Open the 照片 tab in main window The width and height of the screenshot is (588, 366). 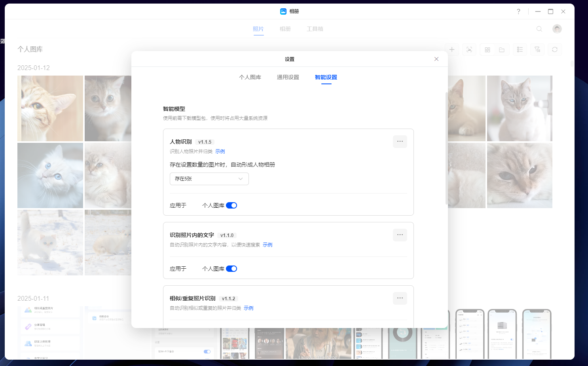[258, 29]
